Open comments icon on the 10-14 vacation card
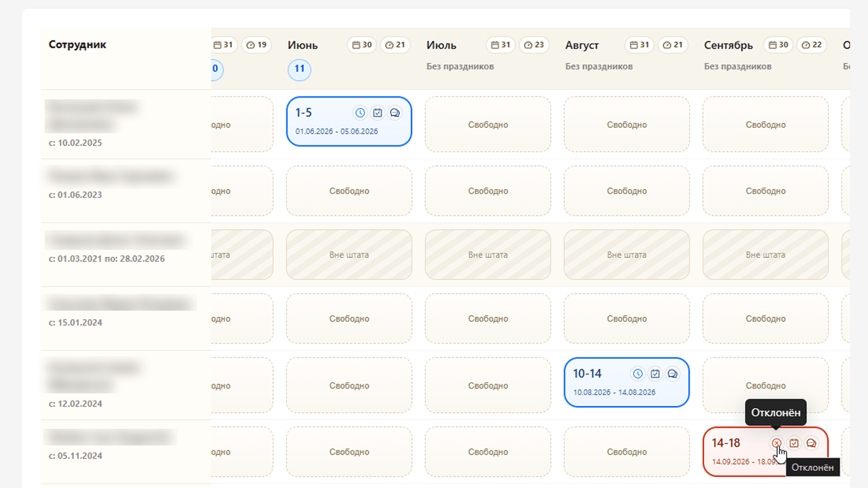This screenshot has width=868, height=488. tap(673, 374)
